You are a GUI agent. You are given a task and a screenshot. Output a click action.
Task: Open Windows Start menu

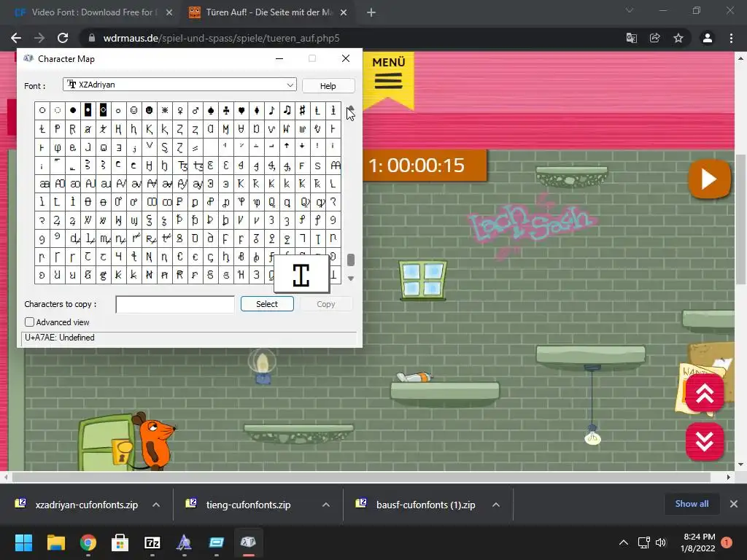[x=23, y=542]
